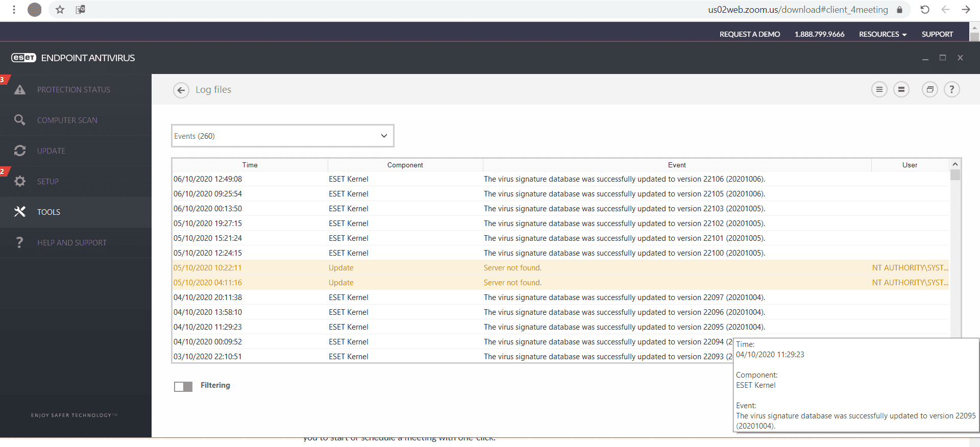Click the Setup gear icon
The width and height of the screenshot is (980, 447).
click(x=20, y=181)
